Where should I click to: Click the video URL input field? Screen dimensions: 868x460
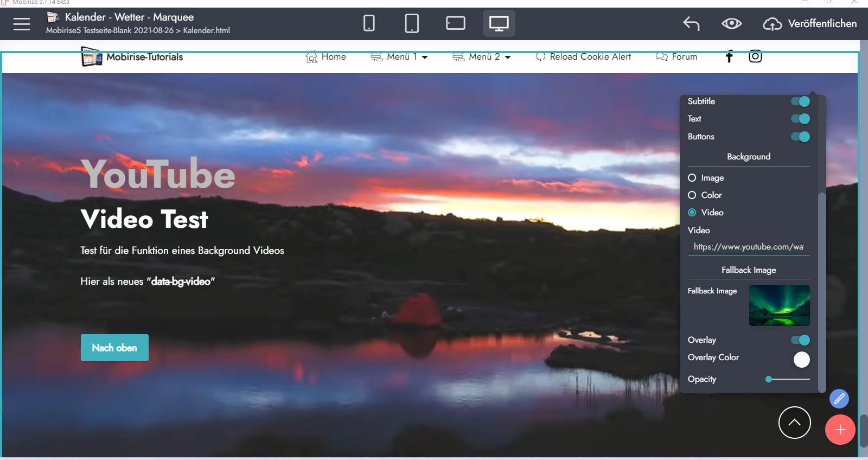pos(749,247)
